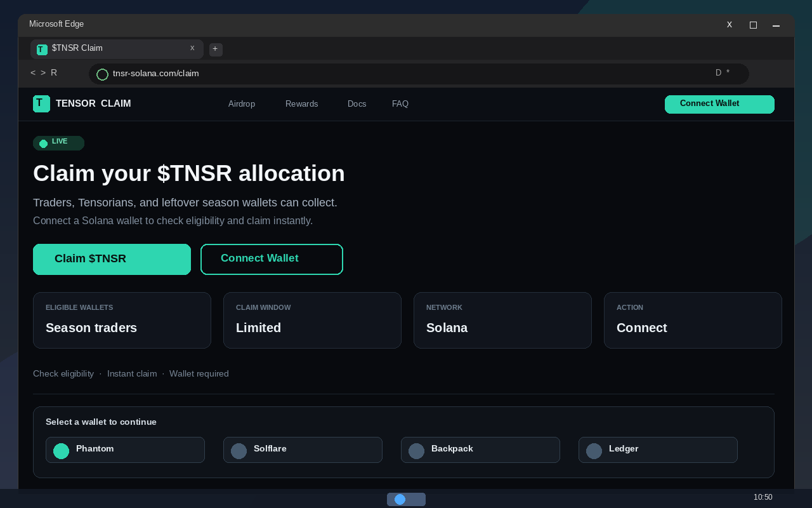812x508 pixels.
Task: Choose the Solflare wallet option
Action: 303,450
